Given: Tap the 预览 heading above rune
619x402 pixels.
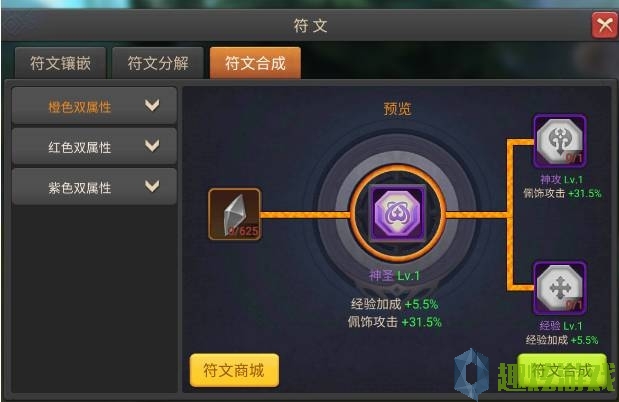Looking at the screenshot, I should (x=398, y=109).
